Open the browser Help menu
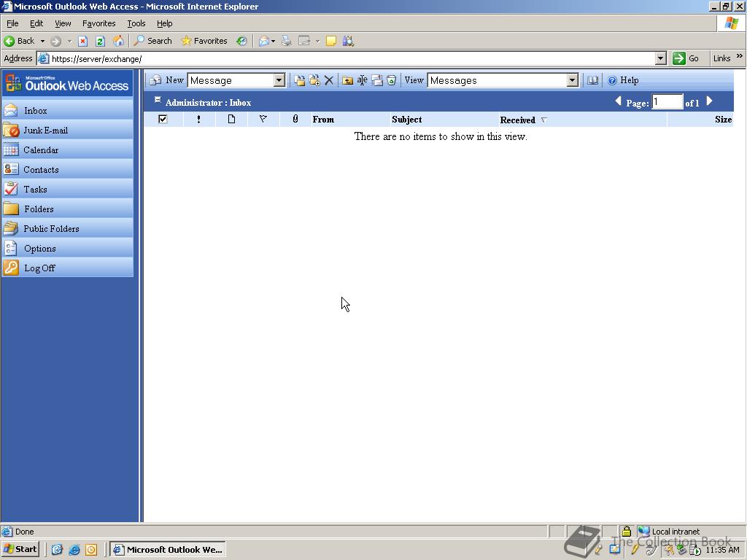 pyautogui.click(x=164, y=23)
